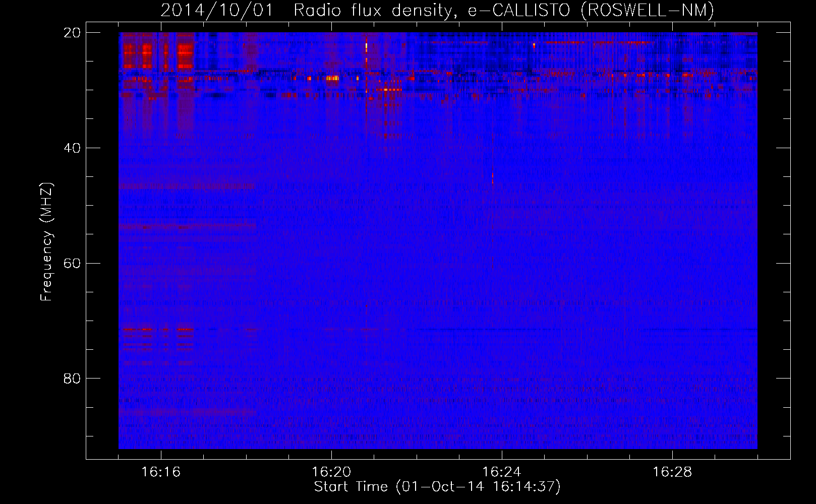The image size is (816, 504).
Task: Click the Start Time axis label
Action: pos(437,487)
